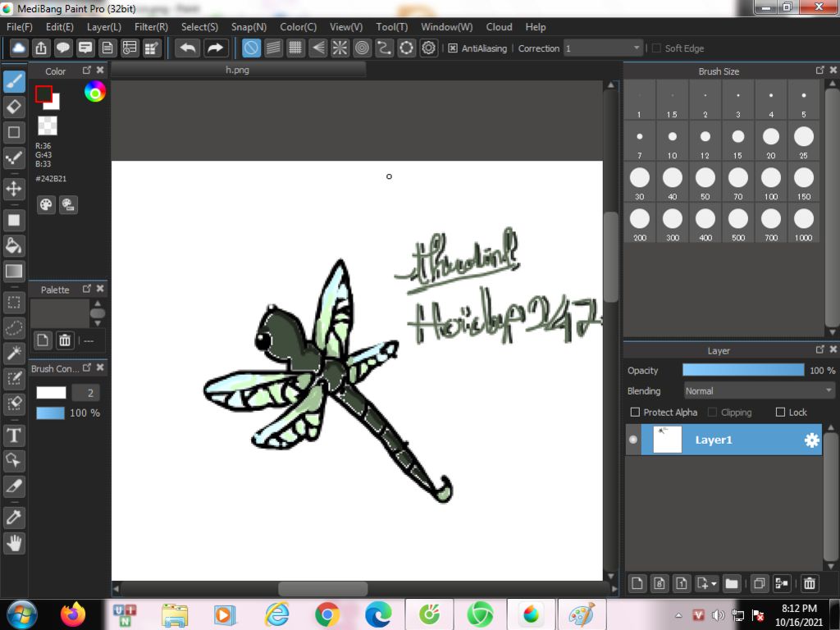The height and width of the screenshot is (630, 840).
Task: Delete layer using trash icon
Action: coord(810,583)
